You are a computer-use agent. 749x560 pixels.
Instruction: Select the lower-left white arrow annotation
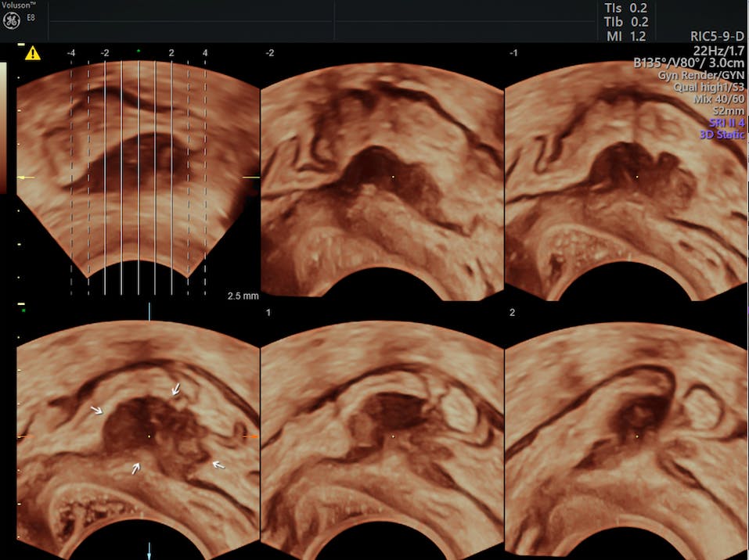pos(136,468)
